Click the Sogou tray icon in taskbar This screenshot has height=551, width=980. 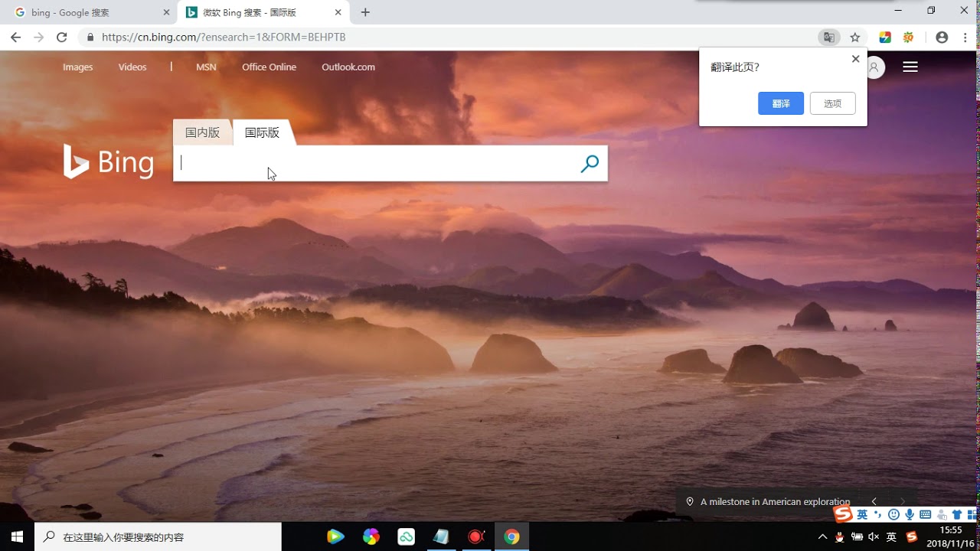pyautogui.click(x=911, y=537)
